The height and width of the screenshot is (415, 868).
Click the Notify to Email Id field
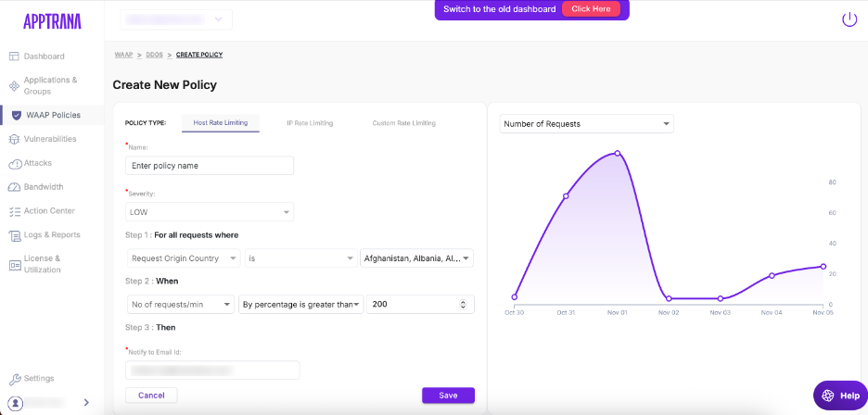tap(212, 371)
